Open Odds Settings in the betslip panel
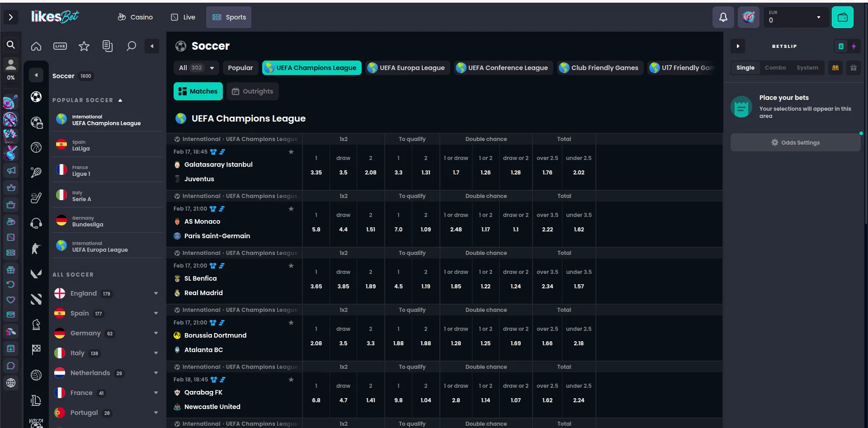Viewport: 868px width, 428px height. 796,142
